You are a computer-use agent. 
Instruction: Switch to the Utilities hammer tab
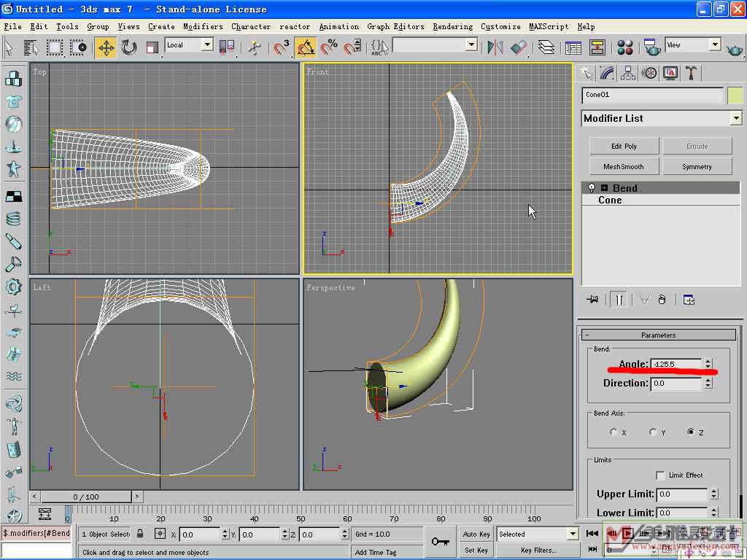point(691,74)
